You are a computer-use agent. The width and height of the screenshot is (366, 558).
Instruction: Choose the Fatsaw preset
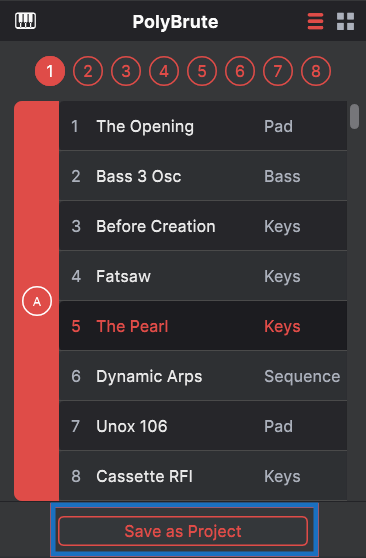tap(203, 276)
